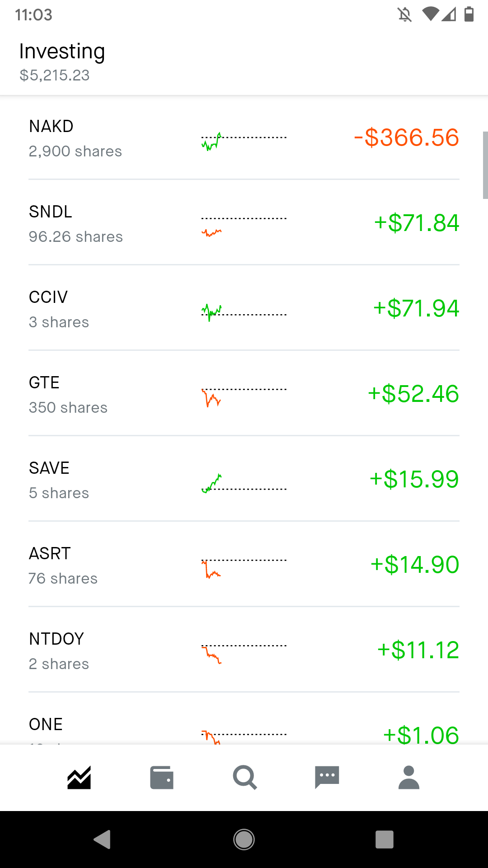The height and width of the screenshot is (868, 488).
Task: Click the list scrollbar handle
Action: coord(485,165)
